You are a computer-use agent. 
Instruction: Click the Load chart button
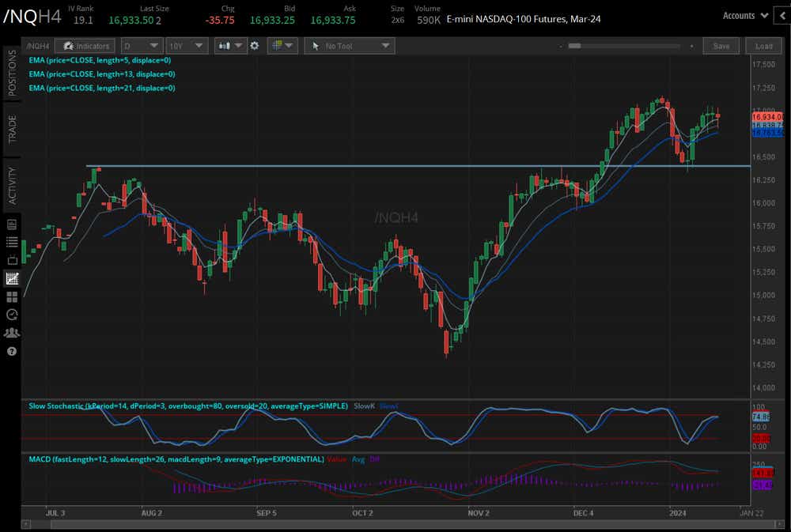(x=764, y=46)
